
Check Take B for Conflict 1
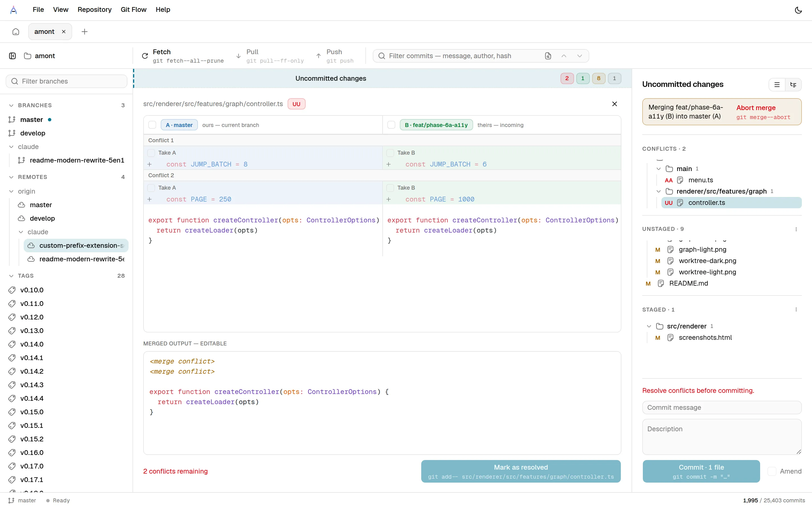[x=390, y=153]
